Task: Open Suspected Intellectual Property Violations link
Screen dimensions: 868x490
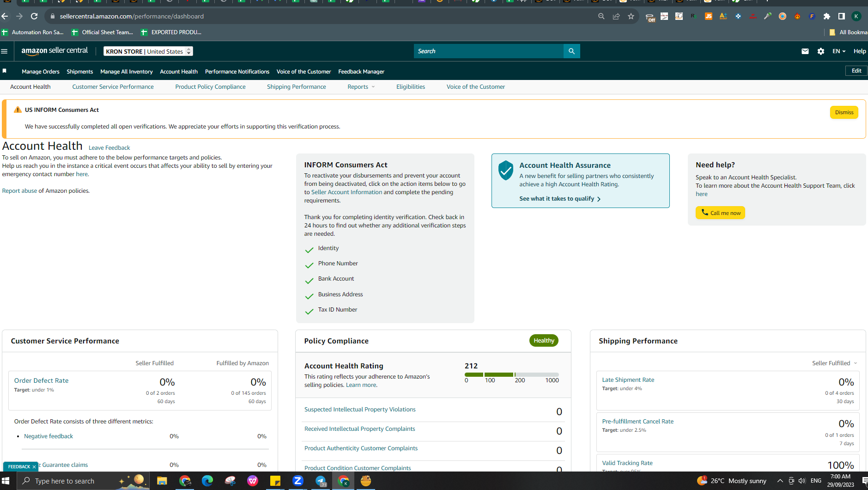Action: tap(360, 410)
